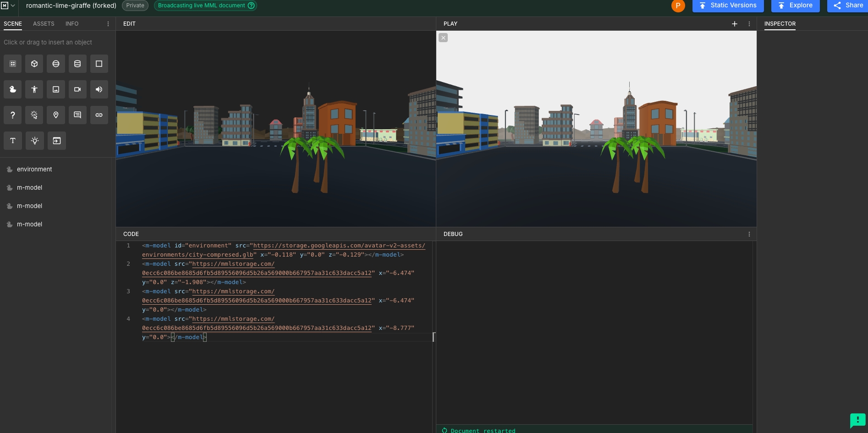Insert a video object
The width and height of the screenshot is (868, 433).
tap(77, 89)
